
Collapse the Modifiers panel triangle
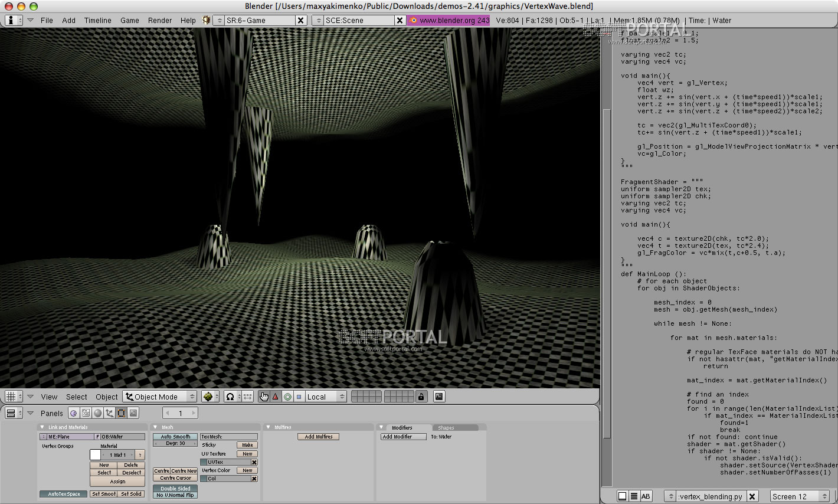(x=381, y=427)
